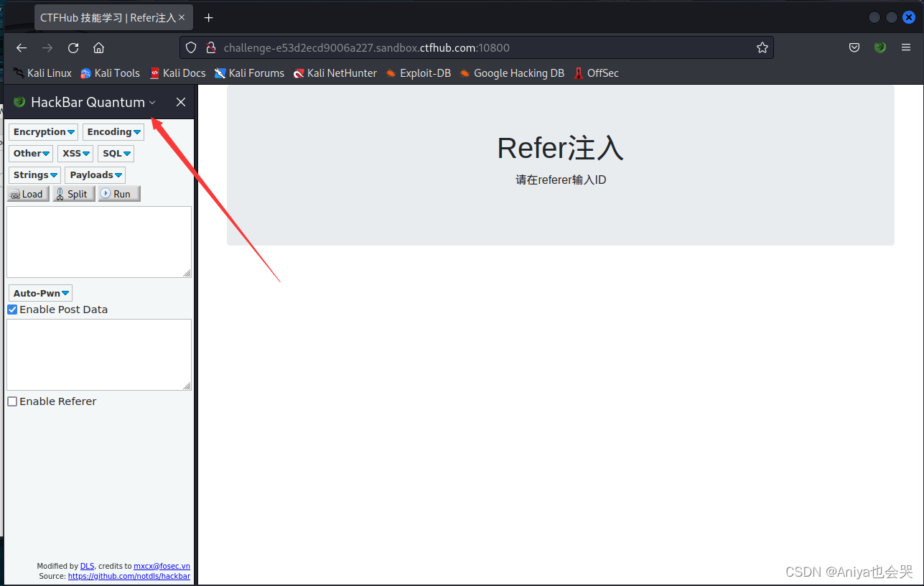The height and width of the screenshot is (586, 924).
Task: Close the CTFHub Refer注入 tab
Action: [182, 18]
